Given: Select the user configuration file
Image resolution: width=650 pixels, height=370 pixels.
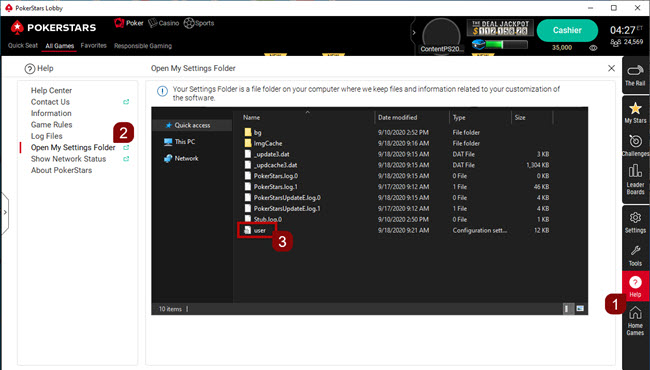Looking at the screenshot, I should (255, 230).
